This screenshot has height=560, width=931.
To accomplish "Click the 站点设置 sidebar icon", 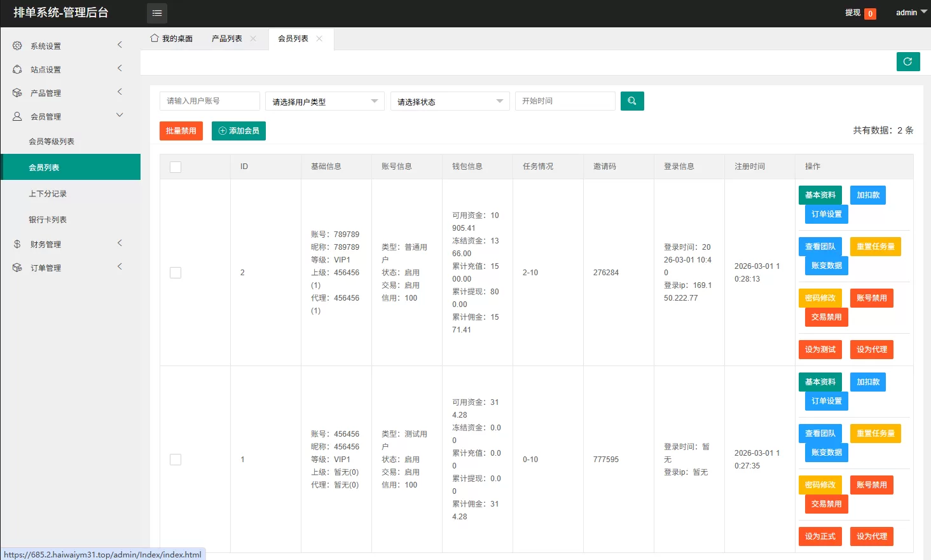I will [17, 69].
